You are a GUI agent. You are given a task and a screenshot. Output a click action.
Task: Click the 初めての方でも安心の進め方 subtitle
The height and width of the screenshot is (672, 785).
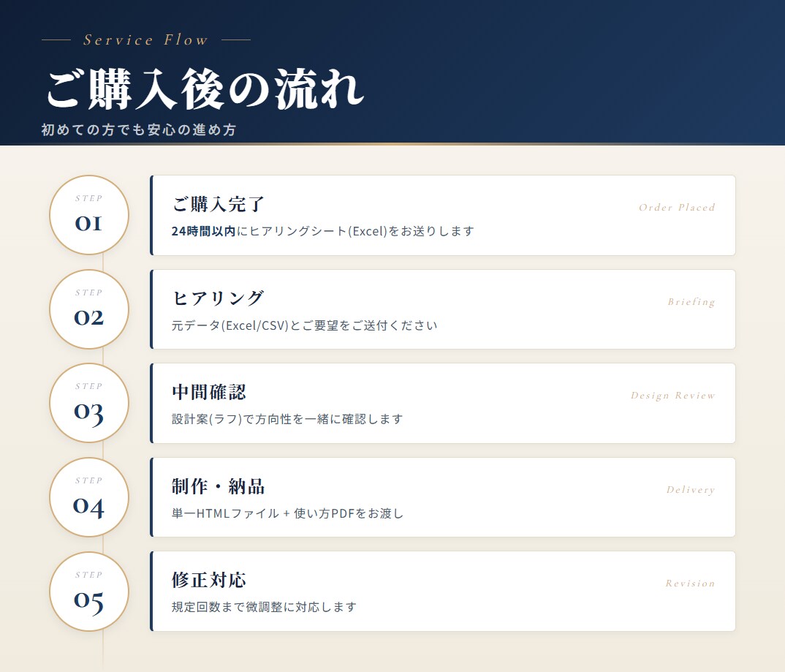click(139, 129)
